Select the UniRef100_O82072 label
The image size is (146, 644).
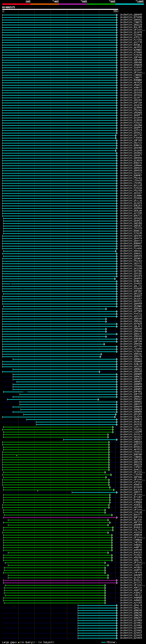pyautogui.click(x=131, y=263)
